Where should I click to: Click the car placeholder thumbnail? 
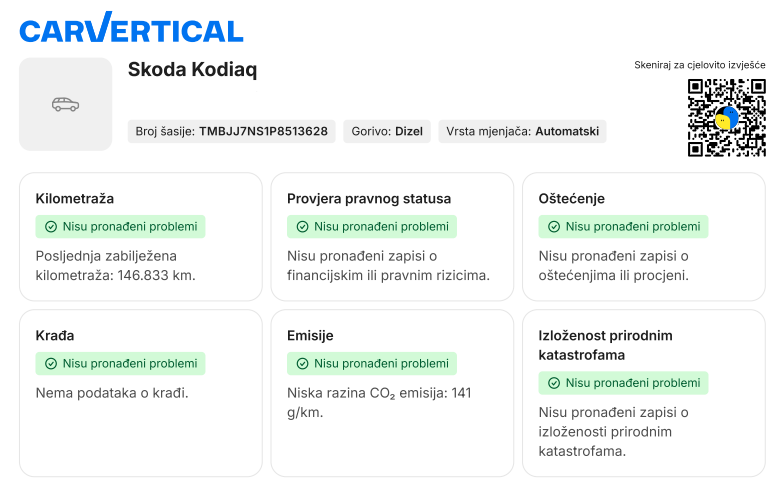tap(65, 104)
